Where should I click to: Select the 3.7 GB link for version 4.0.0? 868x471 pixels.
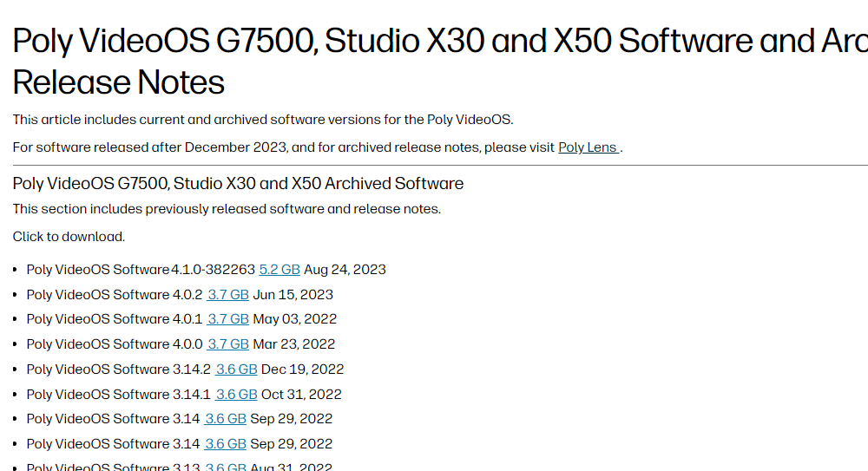click(x=228, y=344)
